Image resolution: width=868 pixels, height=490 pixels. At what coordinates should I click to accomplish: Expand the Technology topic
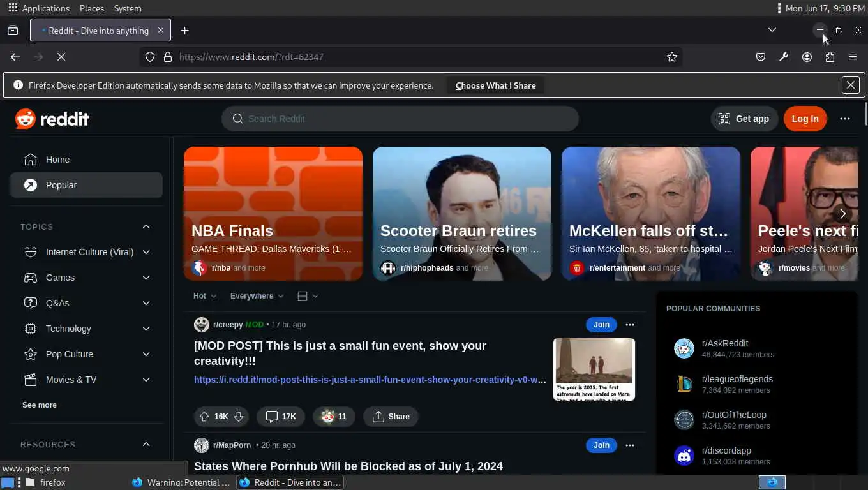146,329
